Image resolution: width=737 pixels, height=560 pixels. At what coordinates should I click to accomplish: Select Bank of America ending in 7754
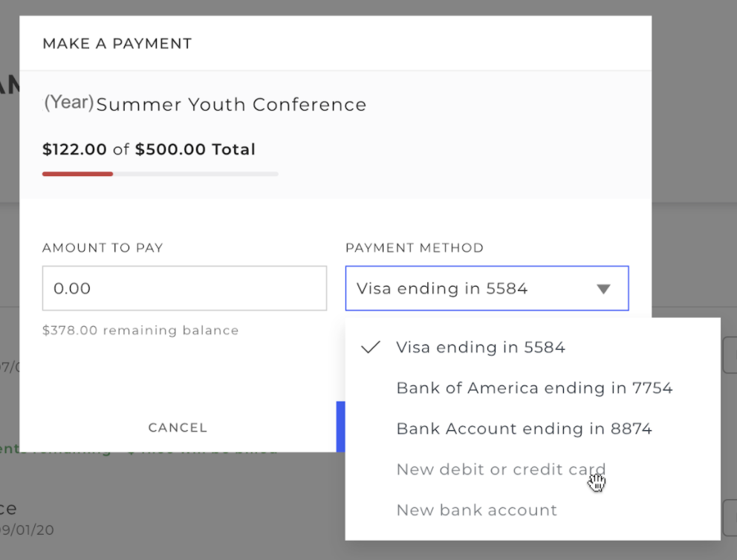(x=534, y=387)
